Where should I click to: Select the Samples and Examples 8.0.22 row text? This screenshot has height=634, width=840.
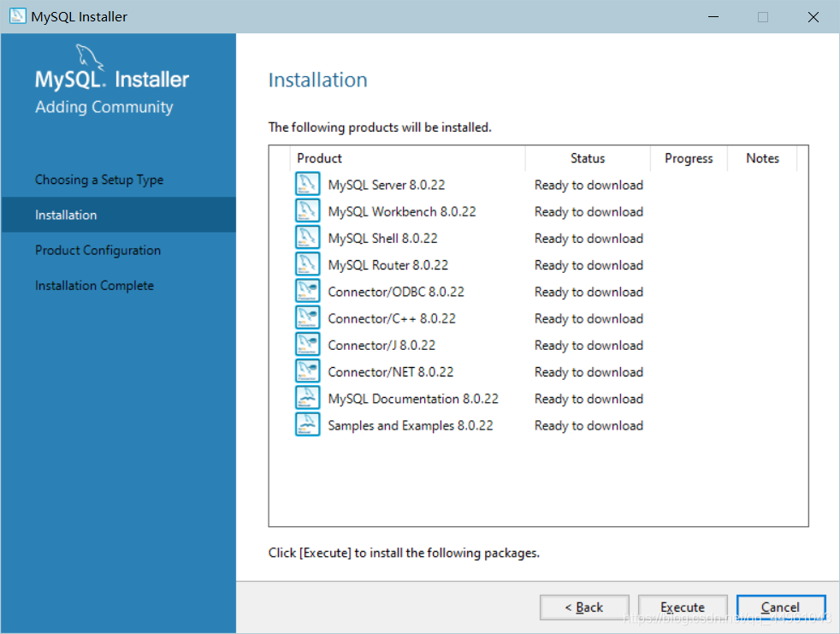(x=411, y=426)
